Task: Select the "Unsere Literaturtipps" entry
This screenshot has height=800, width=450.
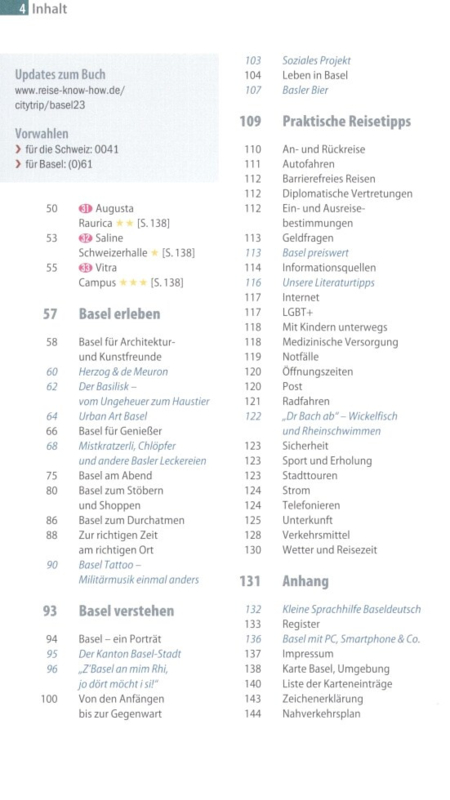Action: click(328, 283)
